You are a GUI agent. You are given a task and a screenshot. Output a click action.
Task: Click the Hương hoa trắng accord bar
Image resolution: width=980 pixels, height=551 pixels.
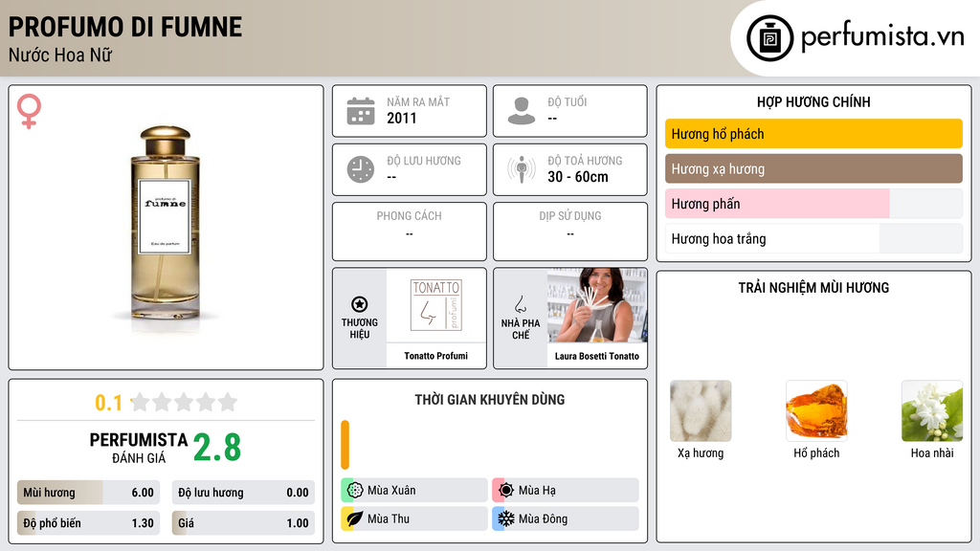point(813,238)
